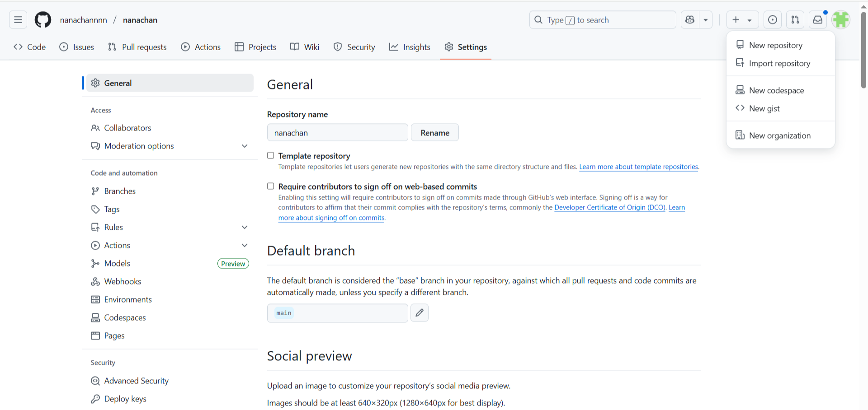
Task: Click the Import repository icon in menu
Action: (x=740, y=63)
